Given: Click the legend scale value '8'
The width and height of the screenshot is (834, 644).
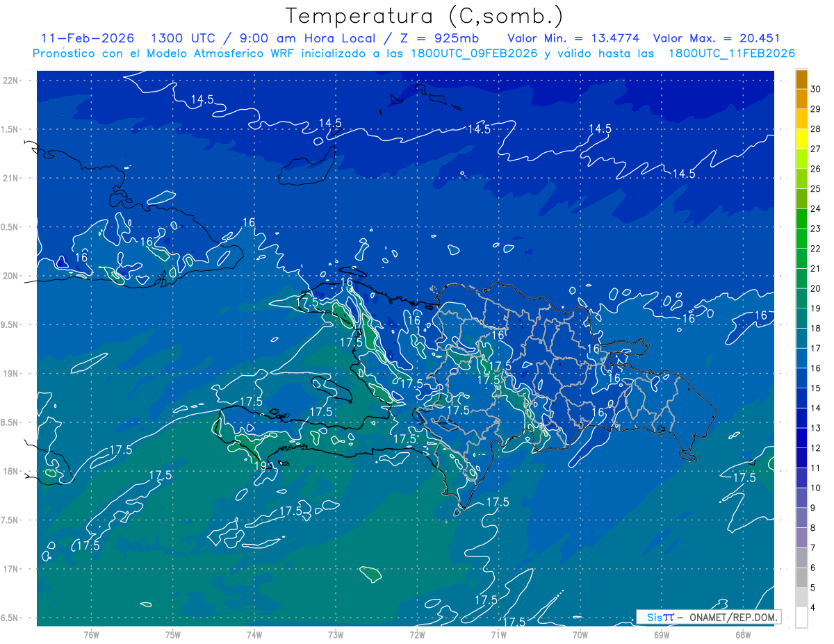Looking at the screenshot, I should [813, 528].
